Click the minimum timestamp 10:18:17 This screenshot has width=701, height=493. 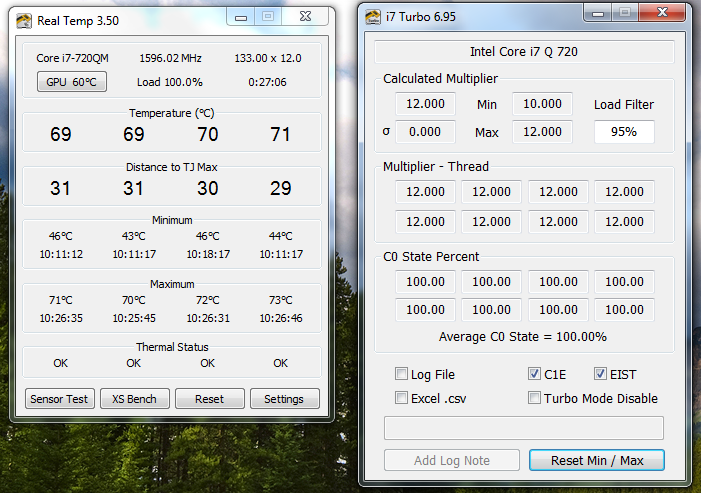[208, 254]
